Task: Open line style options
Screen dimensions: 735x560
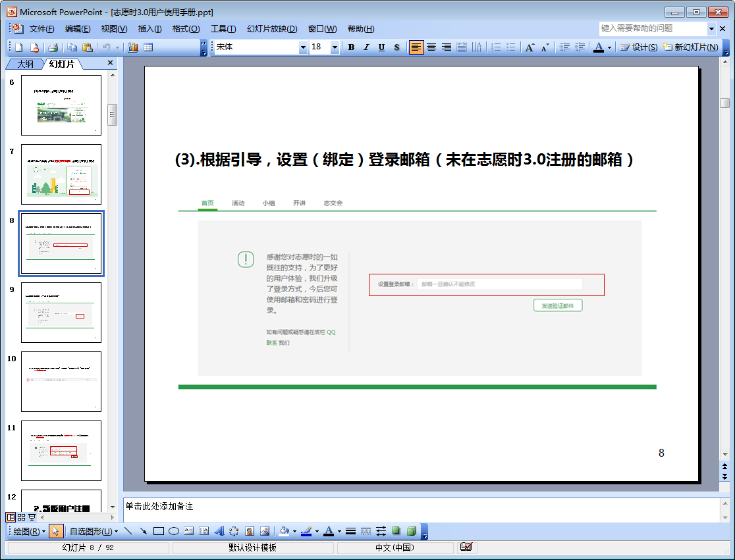Action: [x=350, y=531]
